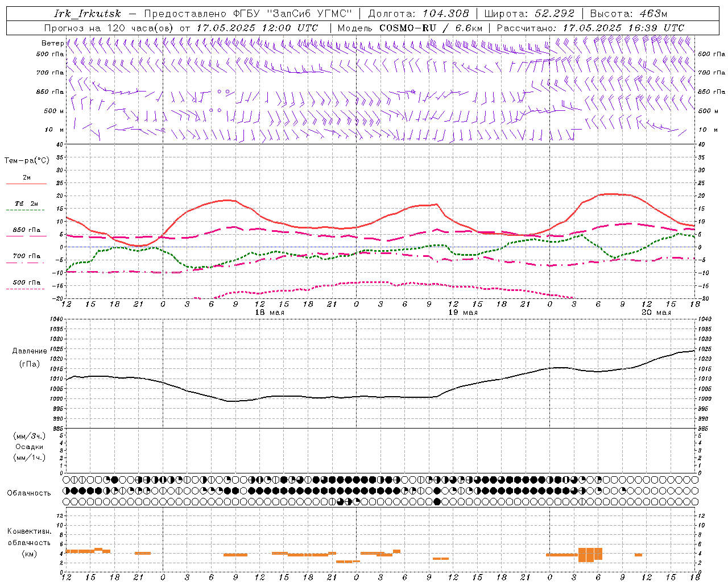Click the 700 гПа entry in temperature legend
The image size is (728, 582).
pyautogui.click(x=27, y=256)
